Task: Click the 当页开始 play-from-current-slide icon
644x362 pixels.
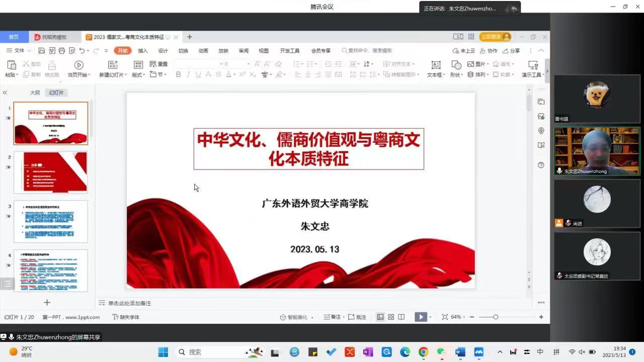Action: (x=78, y=65)
